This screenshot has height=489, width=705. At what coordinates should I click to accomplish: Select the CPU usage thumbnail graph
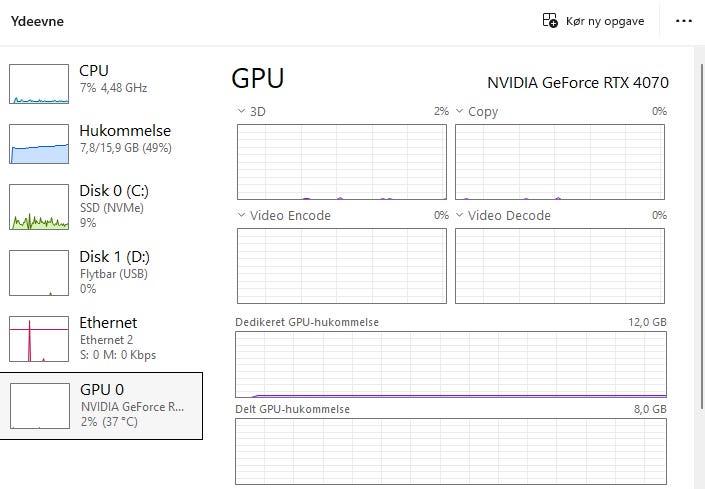click(x=39, y=84)
